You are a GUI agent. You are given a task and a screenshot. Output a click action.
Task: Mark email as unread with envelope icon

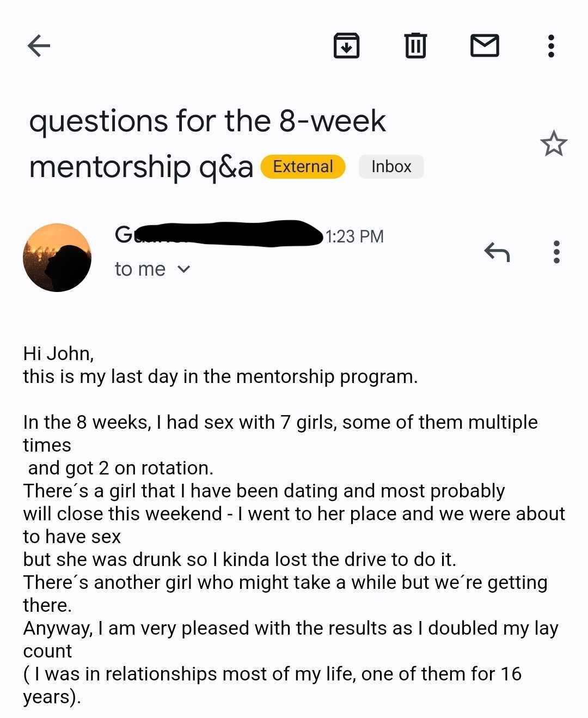484,46
